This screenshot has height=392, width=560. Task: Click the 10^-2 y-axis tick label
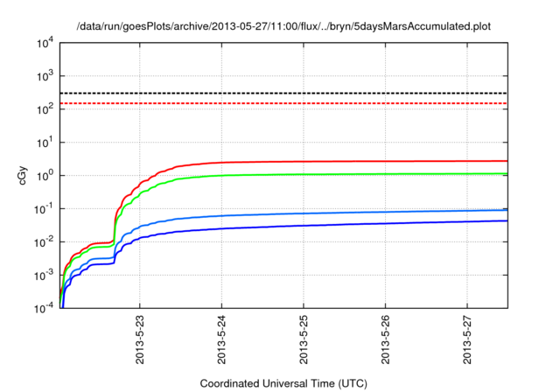pos(43,242)
